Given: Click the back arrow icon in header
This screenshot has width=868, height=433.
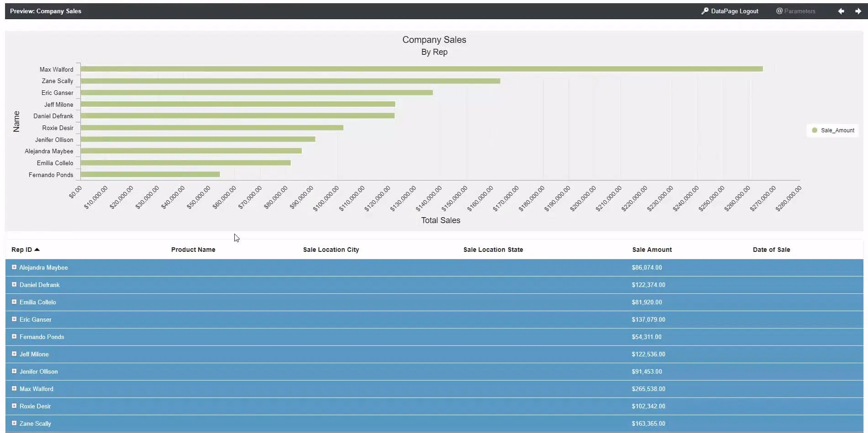Looking at the screenshot, I should [841, 11].
